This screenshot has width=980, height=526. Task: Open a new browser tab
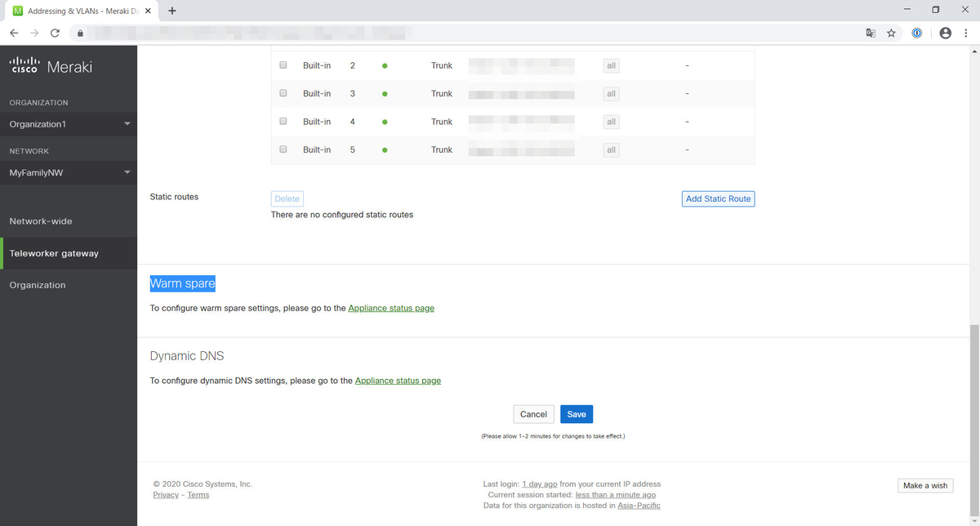172,11
